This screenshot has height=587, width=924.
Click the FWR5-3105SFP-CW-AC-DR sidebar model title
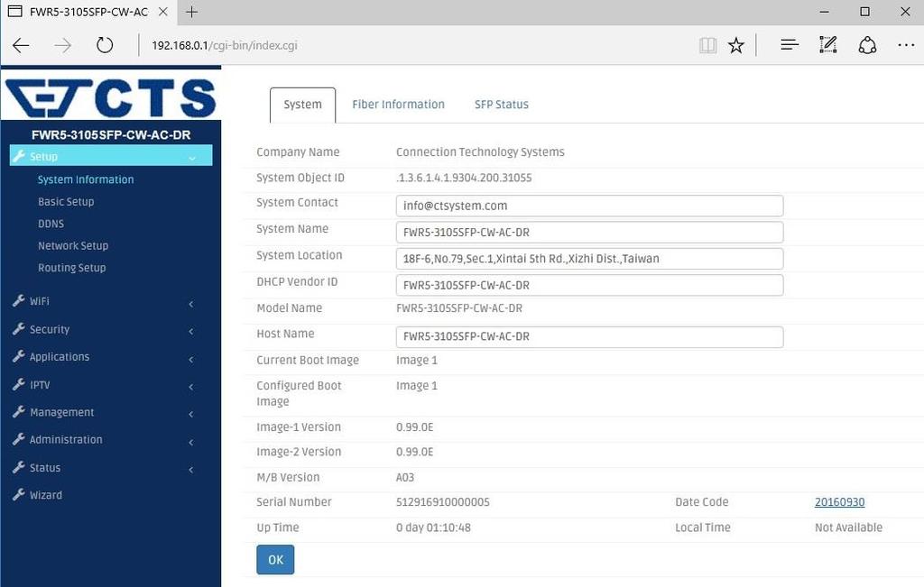tap(111, 135)
